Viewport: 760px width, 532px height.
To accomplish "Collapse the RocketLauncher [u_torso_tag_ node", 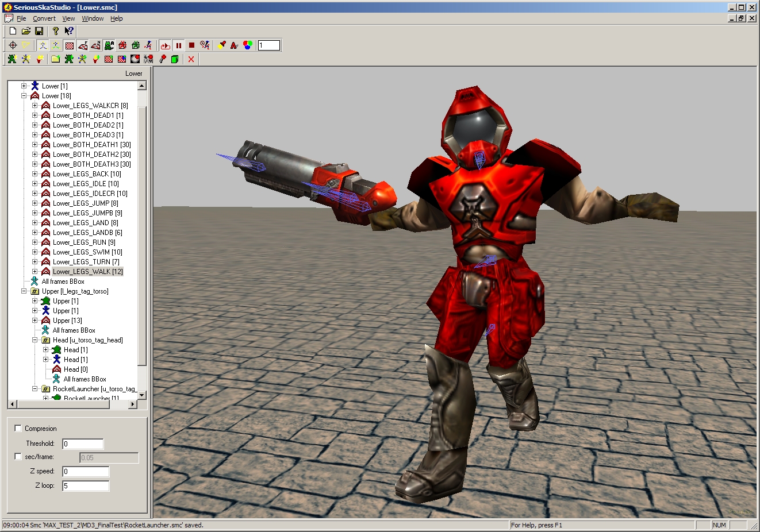I will click(x=35, y=389).
